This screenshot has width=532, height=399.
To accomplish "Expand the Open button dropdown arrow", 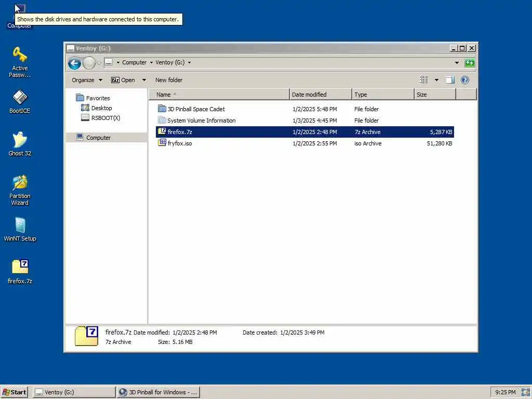I will [x=144, y=80].
